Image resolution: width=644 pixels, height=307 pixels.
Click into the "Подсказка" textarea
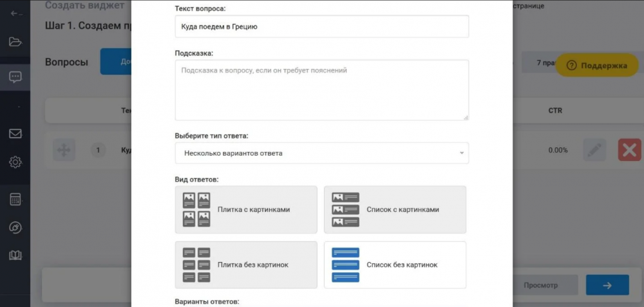[x=322, y=90]
